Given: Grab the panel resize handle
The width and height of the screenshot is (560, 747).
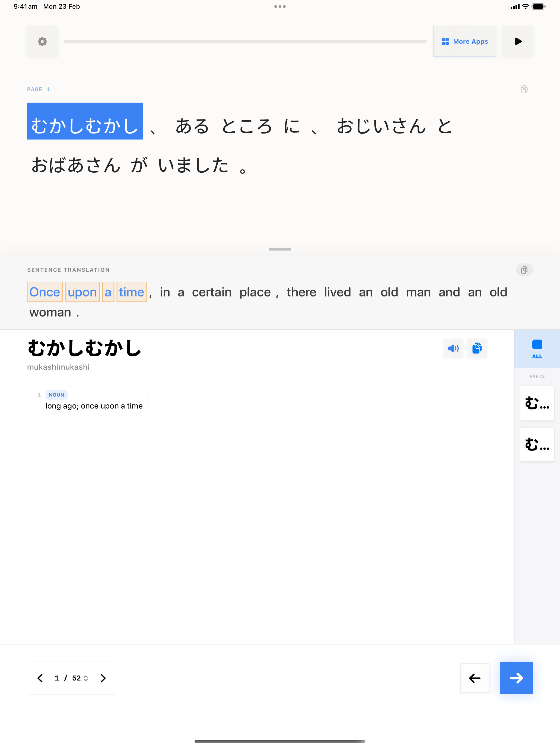Looking at the screenshot, I should (x=279, y=249).
